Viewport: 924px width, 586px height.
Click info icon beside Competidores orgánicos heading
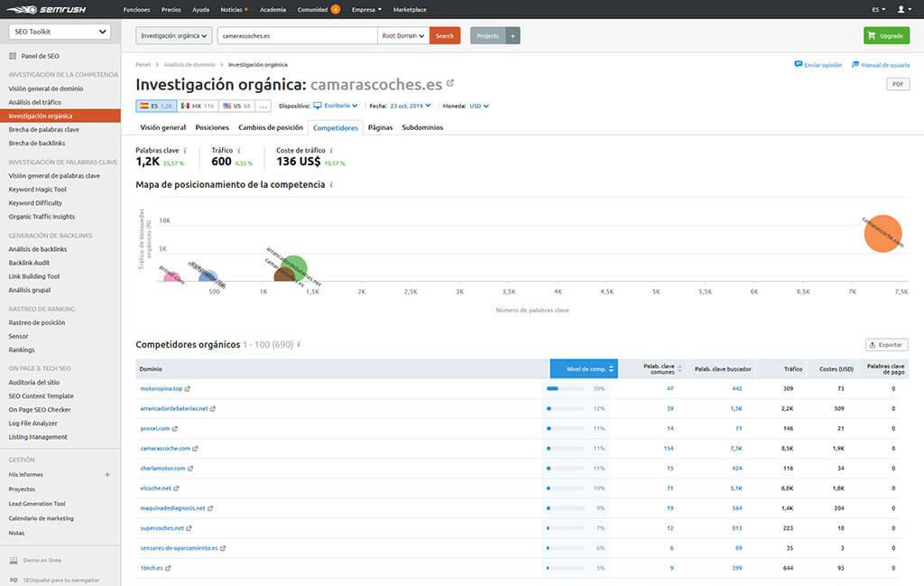[x=299, y=344]
